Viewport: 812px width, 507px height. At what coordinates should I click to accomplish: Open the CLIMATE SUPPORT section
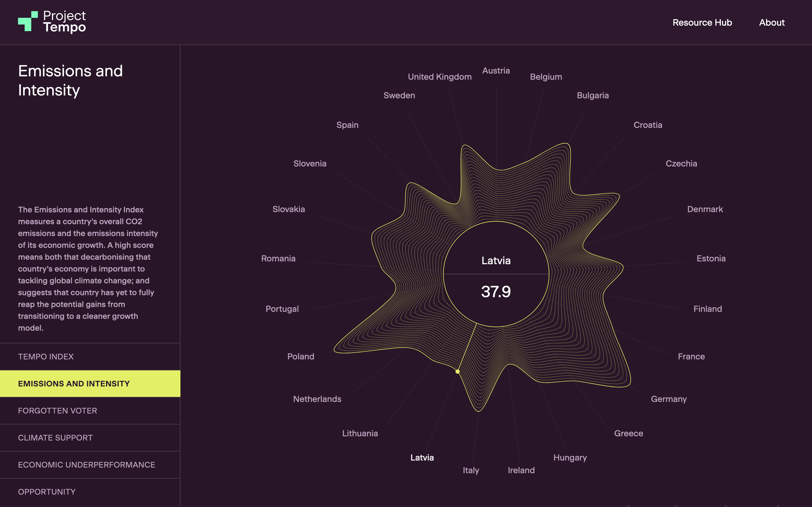coord(55,438)
